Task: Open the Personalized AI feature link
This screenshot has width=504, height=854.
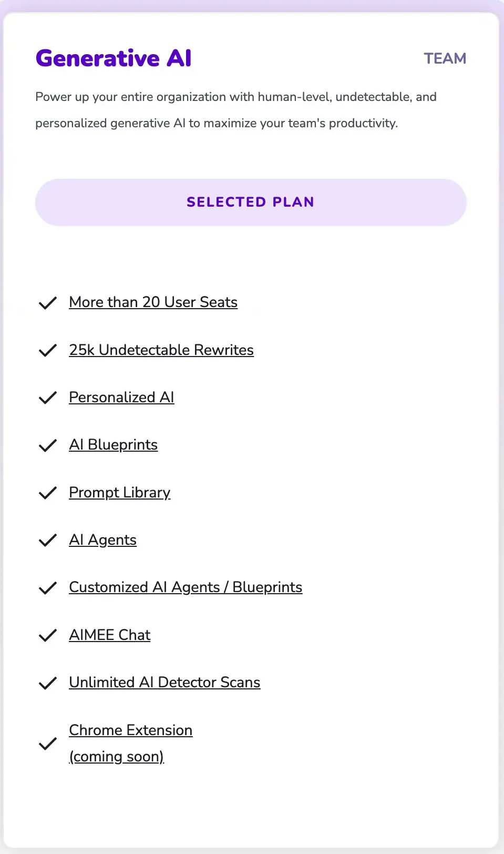Action: (121, 398)
